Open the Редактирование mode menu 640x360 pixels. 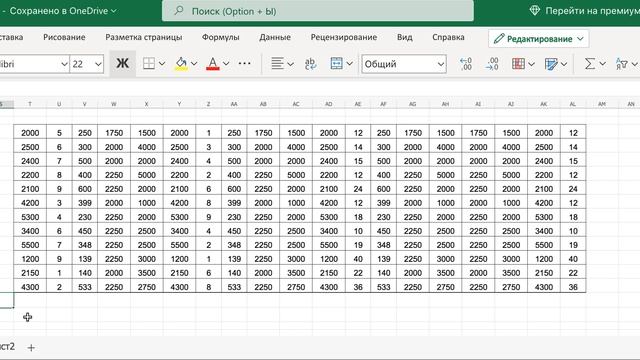pyautogui.click(x=538, y=39)
